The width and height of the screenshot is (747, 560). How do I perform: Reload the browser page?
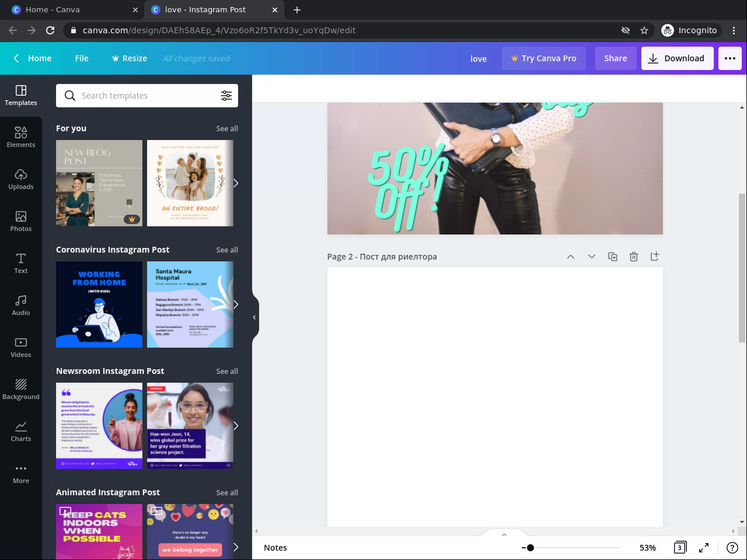[50, 30]
